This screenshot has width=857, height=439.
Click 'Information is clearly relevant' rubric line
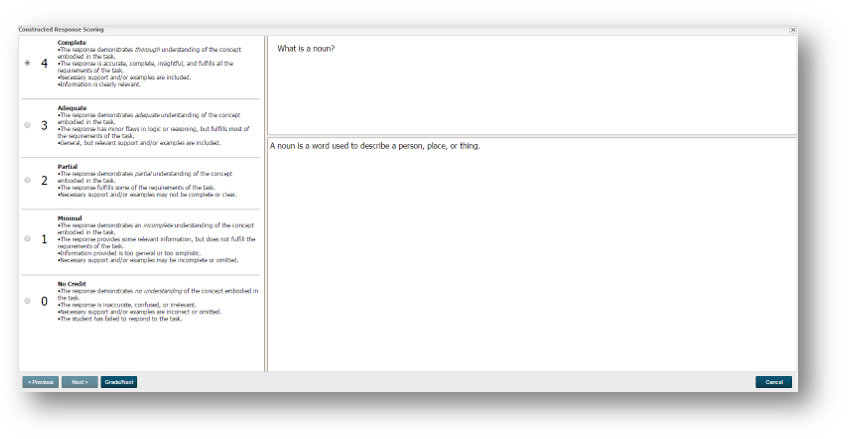coord(99,85)
